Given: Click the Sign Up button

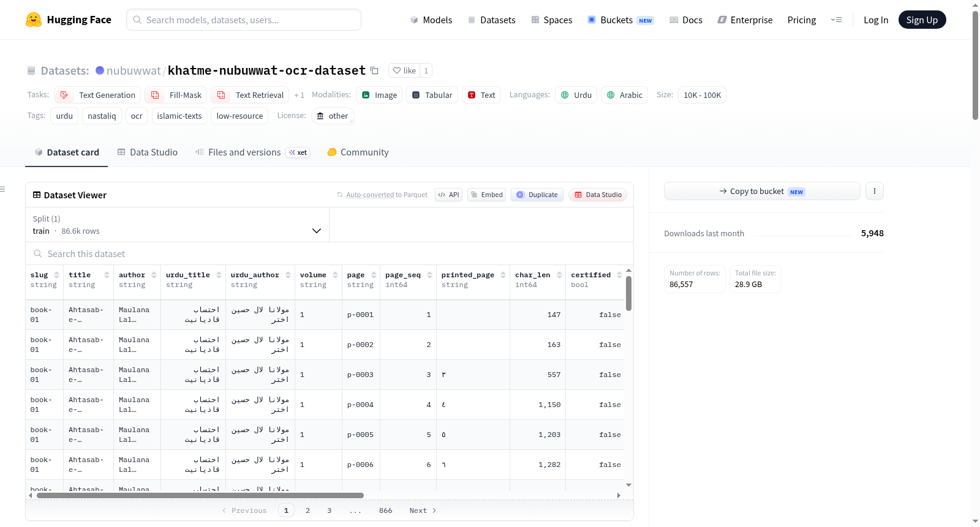Looking at the screenshot, I should point(922,20).
